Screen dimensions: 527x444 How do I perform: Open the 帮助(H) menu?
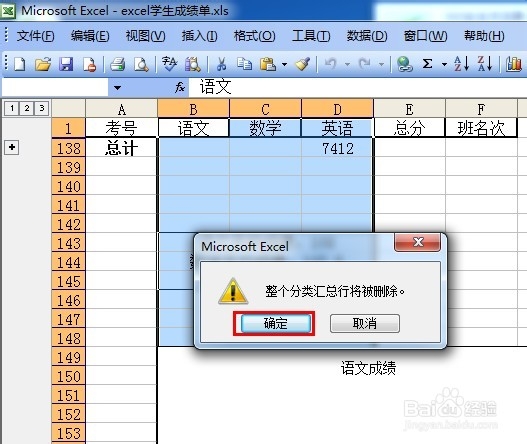click(484, 36)
